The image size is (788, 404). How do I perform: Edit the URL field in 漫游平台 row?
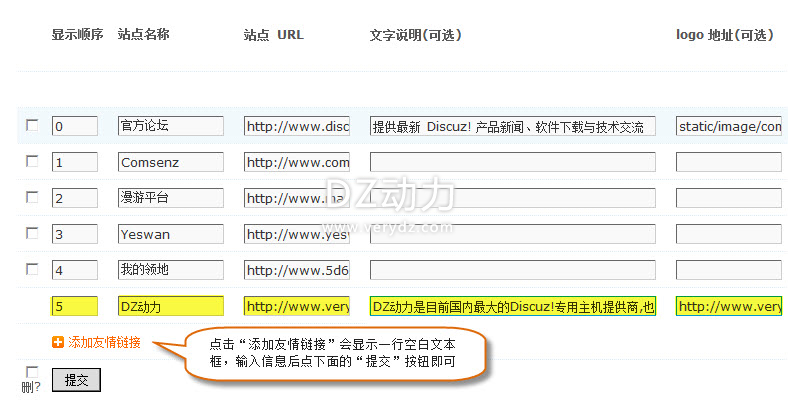pos(297,198)
